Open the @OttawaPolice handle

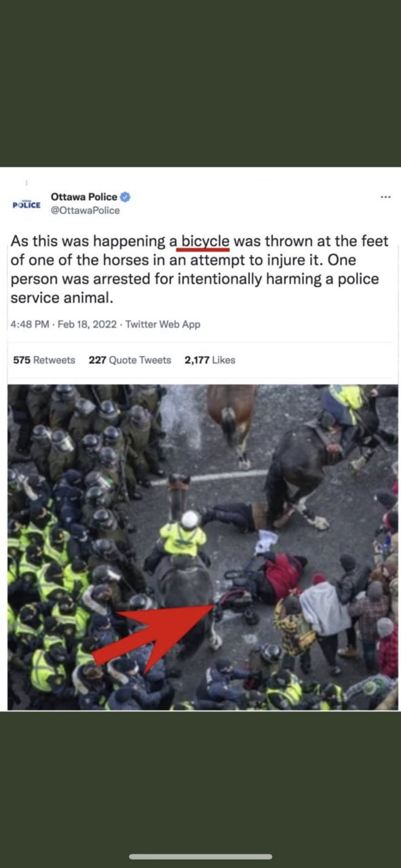click(x=85, y=210)
